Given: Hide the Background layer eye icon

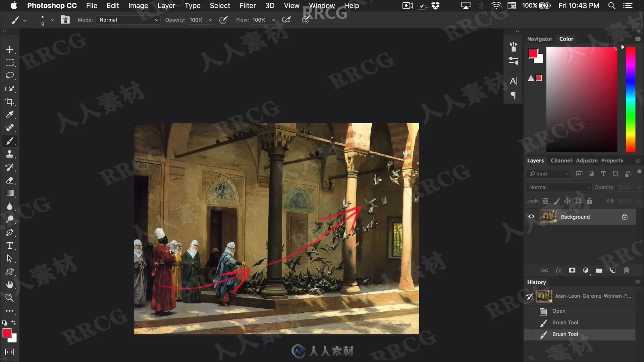Looking at the screenshot, I should point(531,217).
